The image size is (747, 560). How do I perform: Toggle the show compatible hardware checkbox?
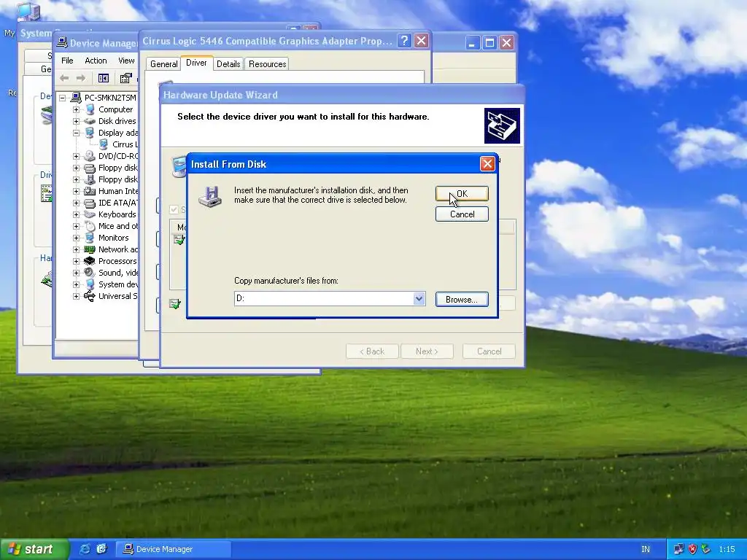(x=174, y=209)
